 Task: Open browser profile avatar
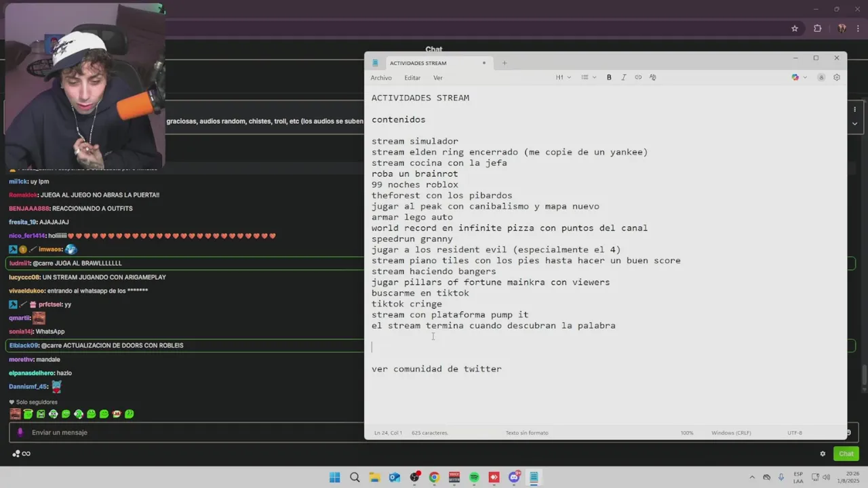842,28
